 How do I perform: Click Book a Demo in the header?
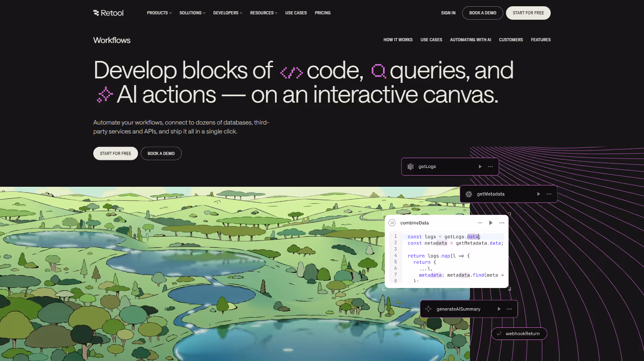click(x=483, y=13)
